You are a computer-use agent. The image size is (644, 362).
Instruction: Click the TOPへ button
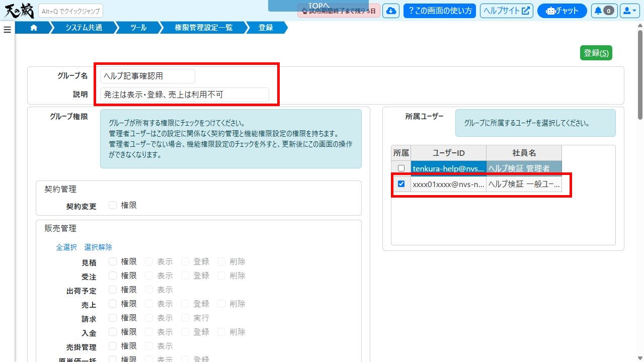coord(318,6)
